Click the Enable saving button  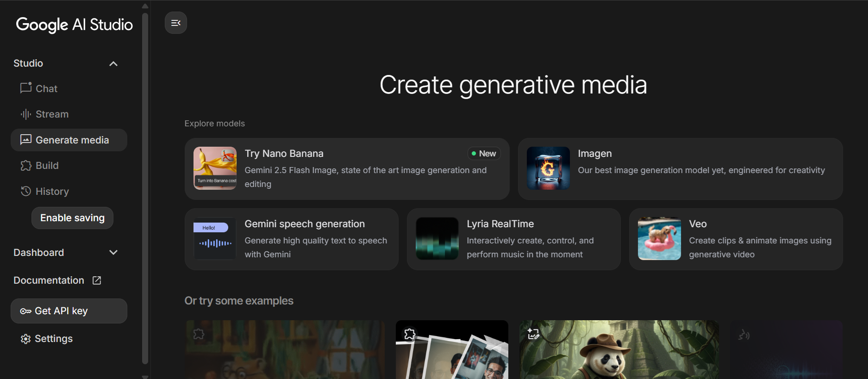[x=72, y=218]
